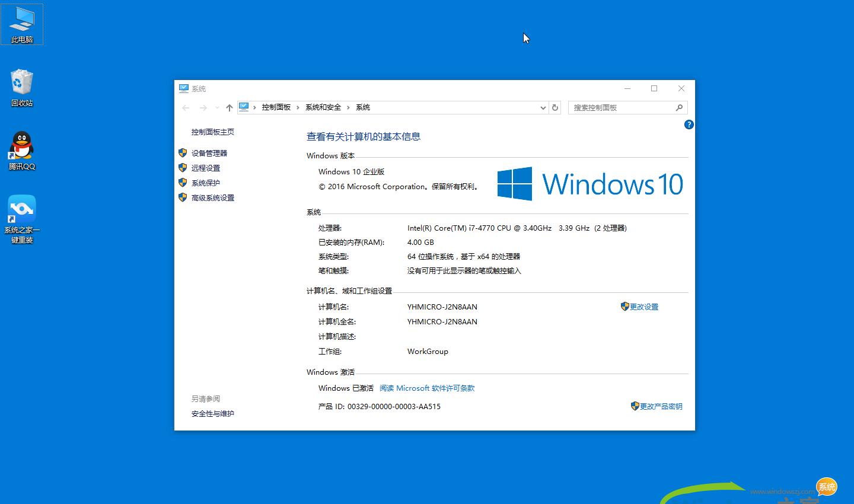This screenshot has width=854, height=504.
Task: Go to 控制面板 in breadcrumb
Action: (x=276, y=107)
